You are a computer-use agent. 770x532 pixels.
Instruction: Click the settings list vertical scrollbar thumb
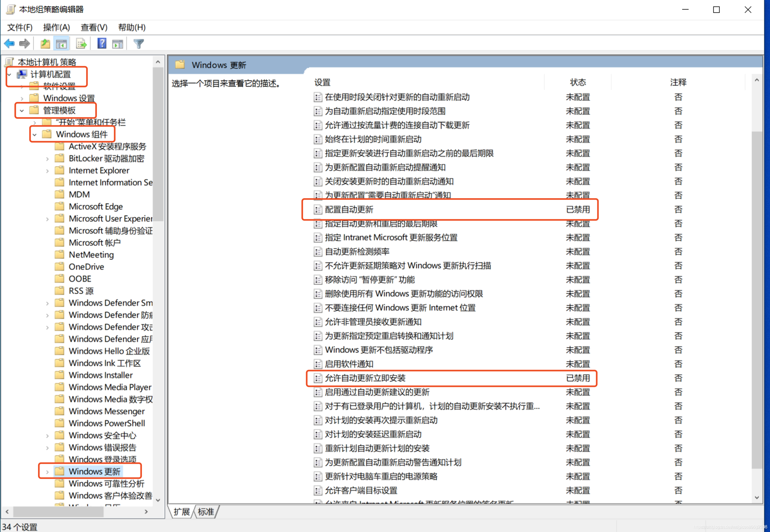pyautogui.click(x=757, y=300)
